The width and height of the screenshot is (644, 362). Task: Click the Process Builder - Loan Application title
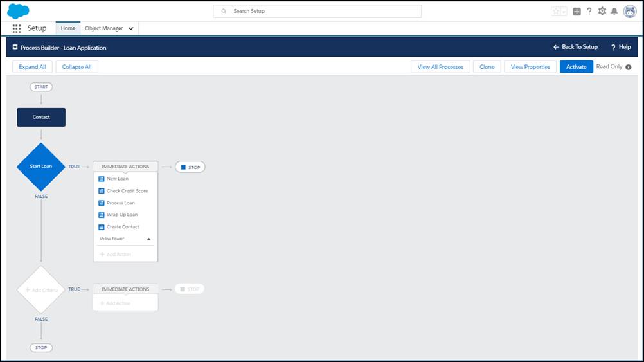pos(63,48)
